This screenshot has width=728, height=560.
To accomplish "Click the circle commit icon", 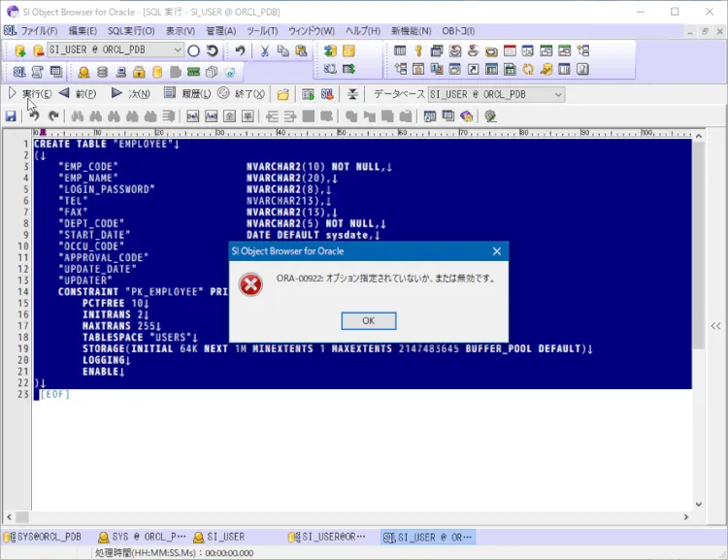I will coord(193,50).
